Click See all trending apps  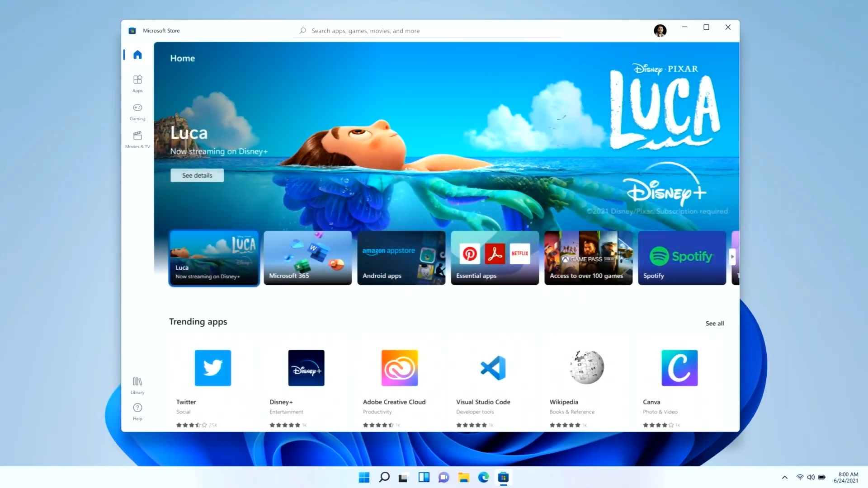[714, 324]
